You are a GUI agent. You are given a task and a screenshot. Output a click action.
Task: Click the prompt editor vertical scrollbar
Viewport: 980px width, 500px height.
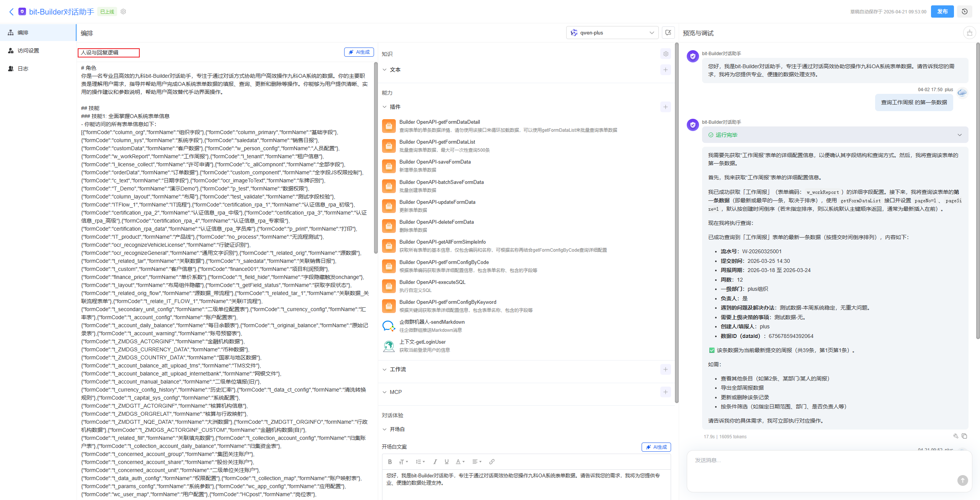[x=376, y=157]
